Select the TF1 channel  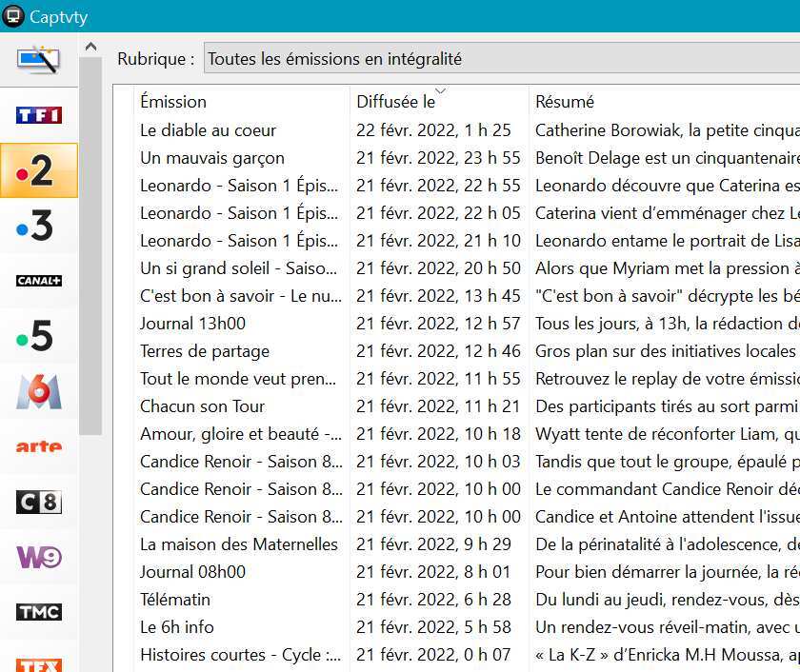click(x=39, y=115)
